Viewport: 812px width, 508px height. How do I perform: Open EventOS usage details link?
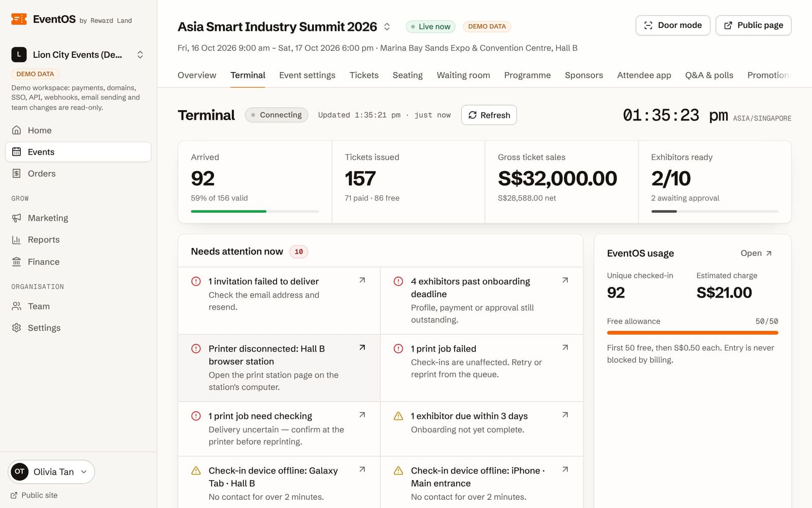tap(756, 253)
